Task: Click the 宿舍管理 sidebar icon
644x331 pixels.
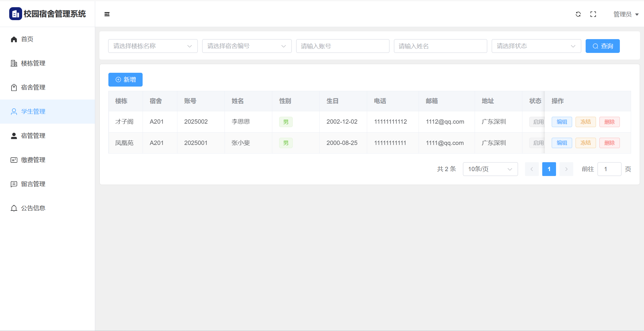Action: pos(14,87)
